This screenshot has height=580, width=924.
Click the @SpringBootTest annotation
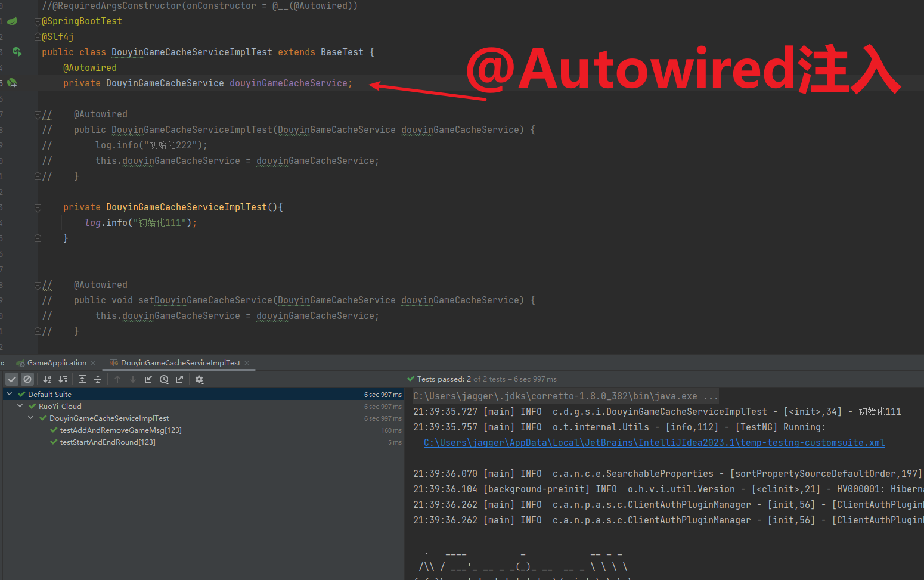click(x=82, y=21)
